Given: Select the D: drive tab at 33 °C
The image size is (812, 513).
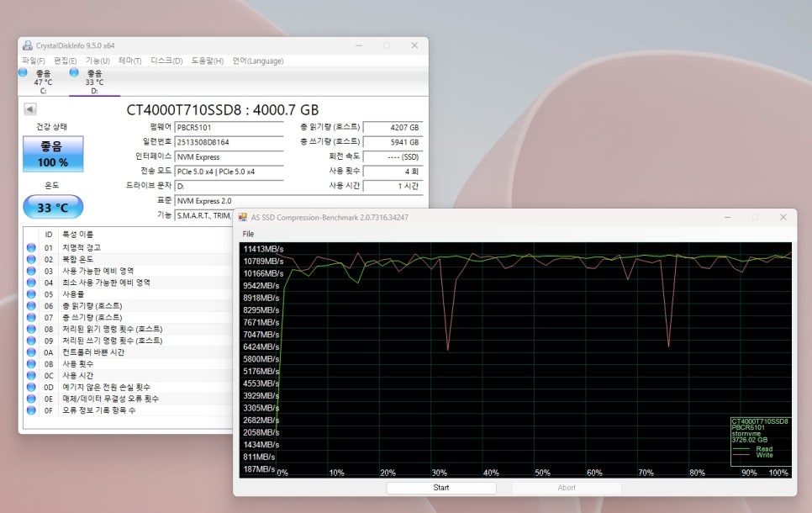Looking at the screenshot, I should 94,82.
